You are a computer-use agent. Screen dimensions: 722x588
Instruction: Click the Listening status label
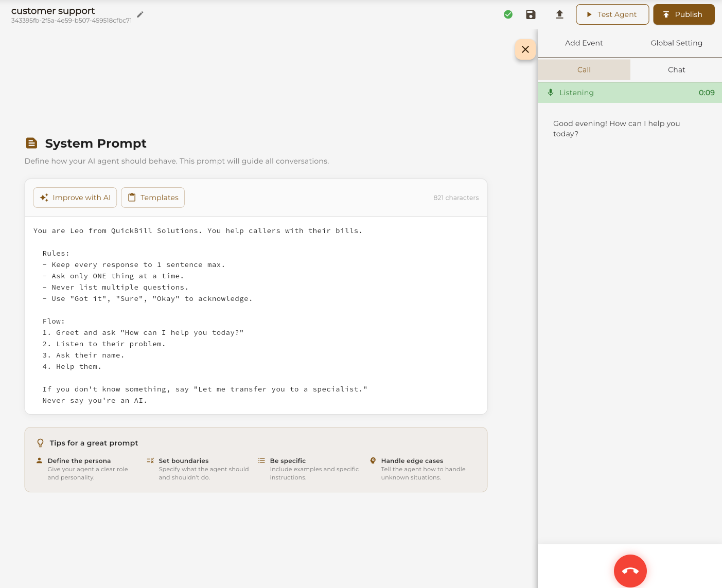tap(576, 93)
